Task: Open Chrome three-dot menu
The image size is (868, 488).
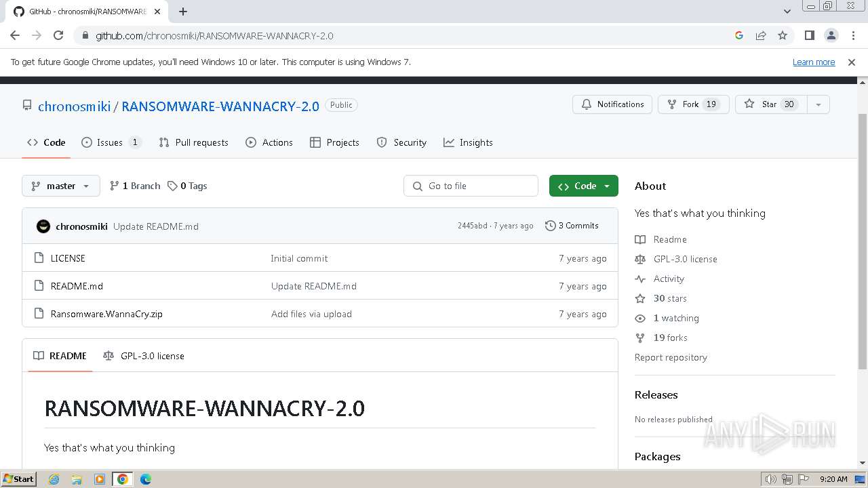Action: [x=852, y=35]
